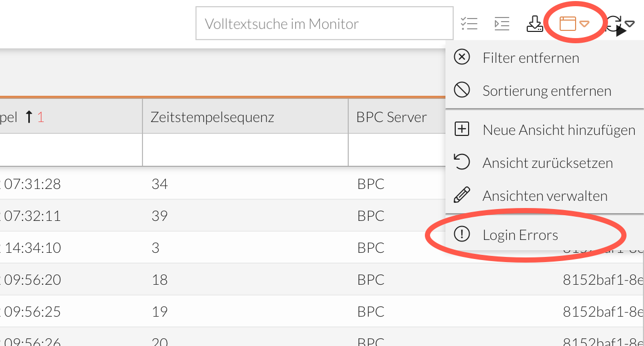Click the Zeitstempelsequenz column filter field
Viewport: 644px width, 346px height.
[x=245, y=149]
